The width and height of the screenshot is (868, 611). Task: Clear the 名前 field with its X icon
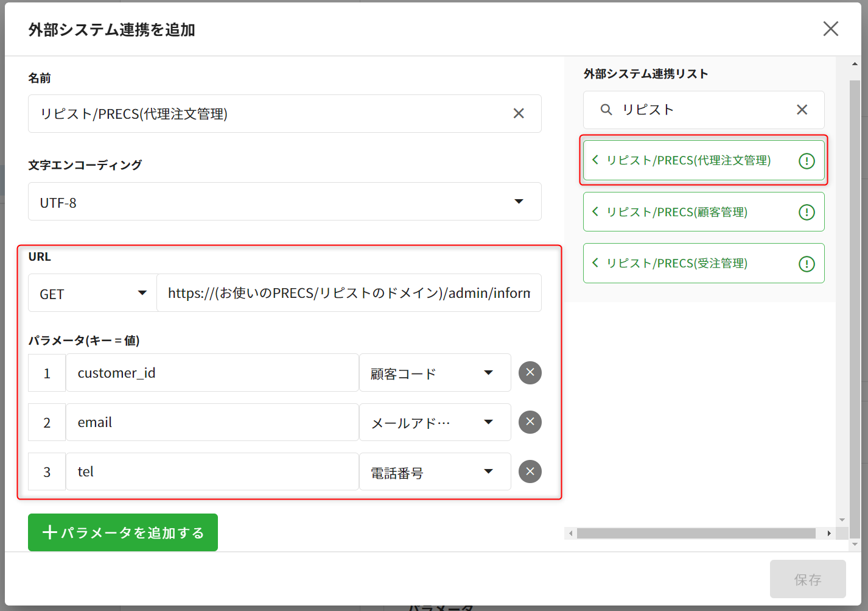pos(519,113)
